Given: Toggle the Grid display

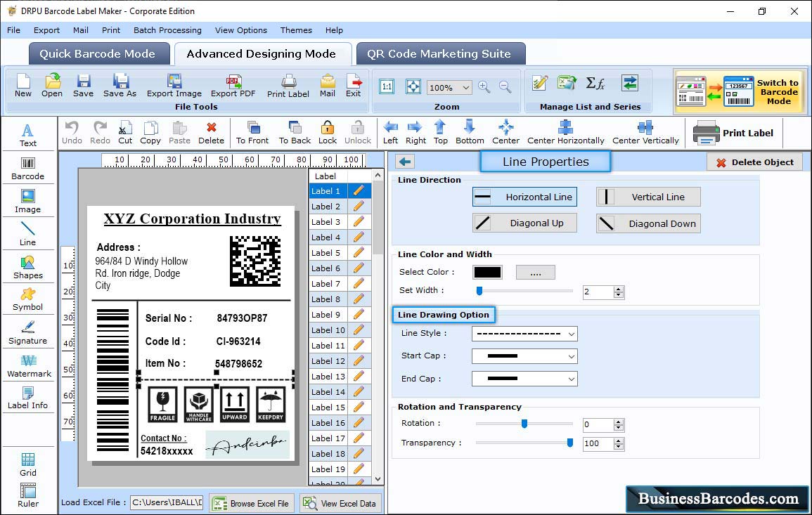Looking at the screenshot, I should click(28, 464).
